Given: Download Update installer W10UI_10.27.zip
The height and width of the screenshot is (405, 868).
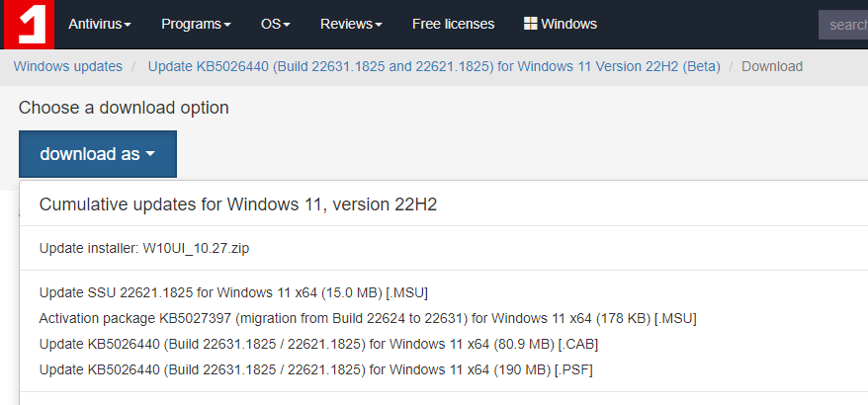Looking at the screenshot, I should 144,249.
